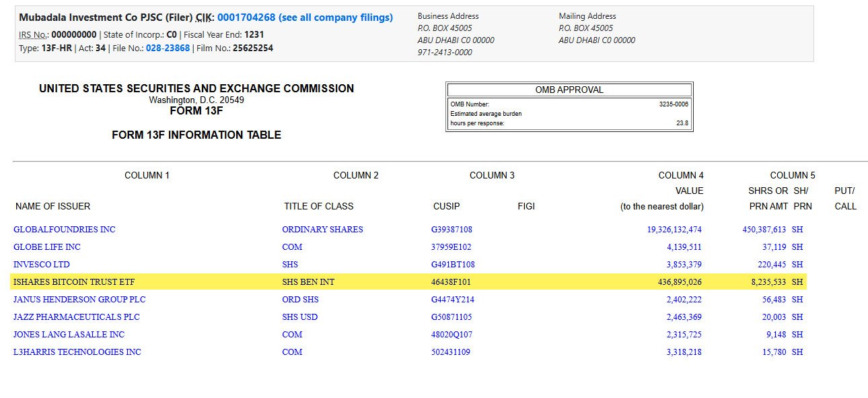
Task: Click the Mubadala Investment Co PJSC filer name
Action: (106, 18)
